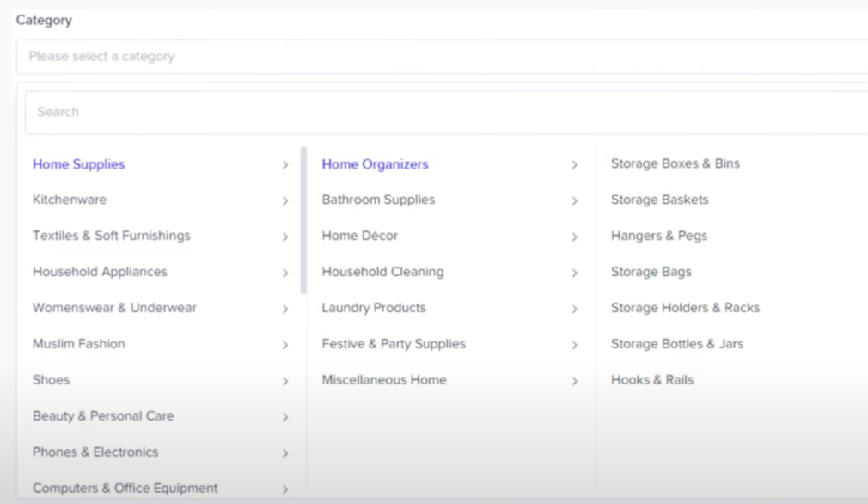This screenshot has width=868, height=504.
Task: Select the Home Supplies category
Action: coord(78,164)
